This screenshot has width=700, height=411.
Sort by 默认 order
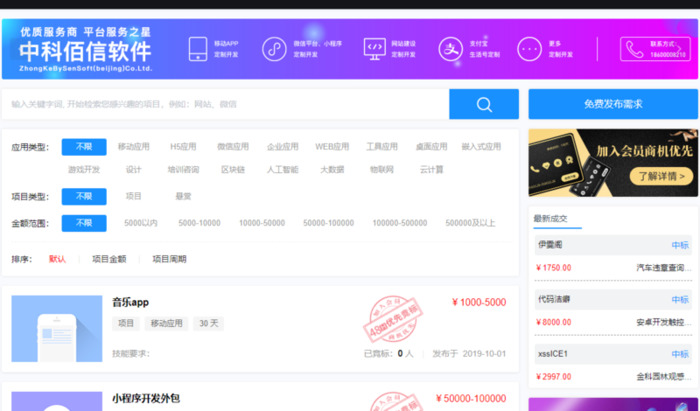[x=57, y=259]
